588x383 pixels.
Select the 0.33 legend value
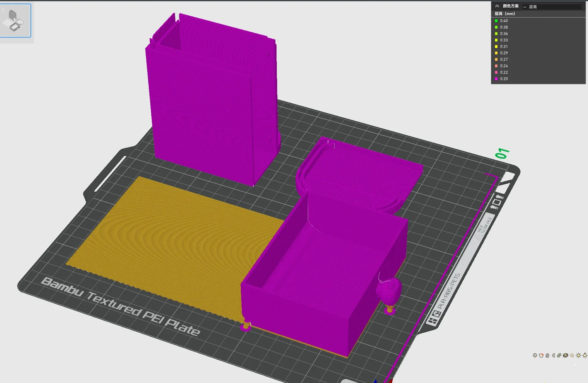[x=504, y=40]
